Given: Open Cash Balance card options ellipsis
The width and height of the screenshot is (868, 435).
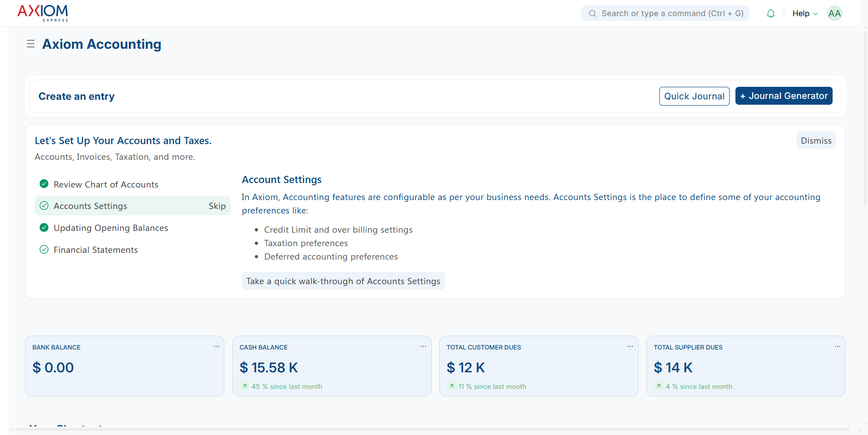Looking at the screenshot, I should pos(423,346).
